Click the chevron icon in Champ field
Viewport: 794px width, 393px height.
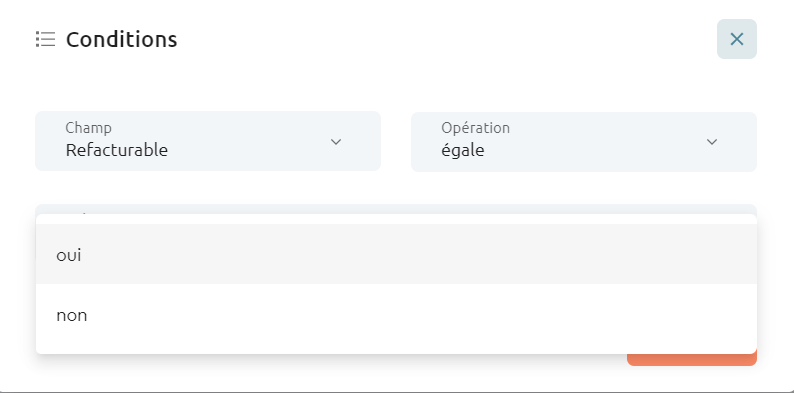[336, 142]
